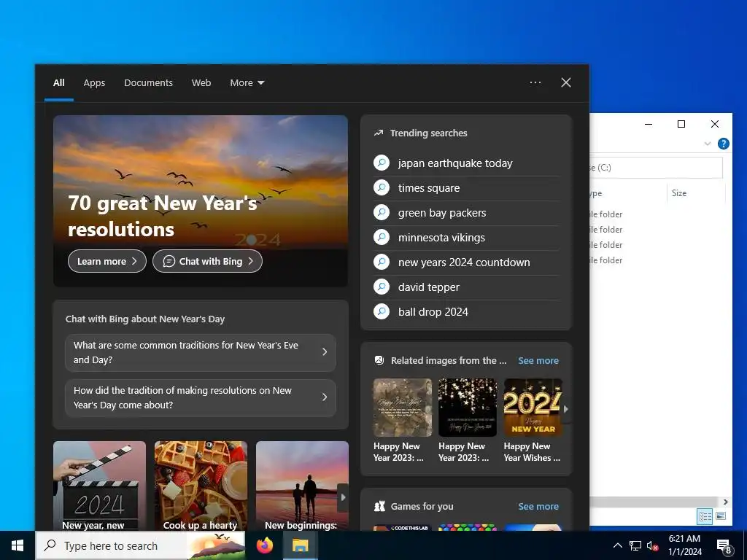Switch to the Apps tab
This screenshot has height=560, width=747.
coord(94,83)
